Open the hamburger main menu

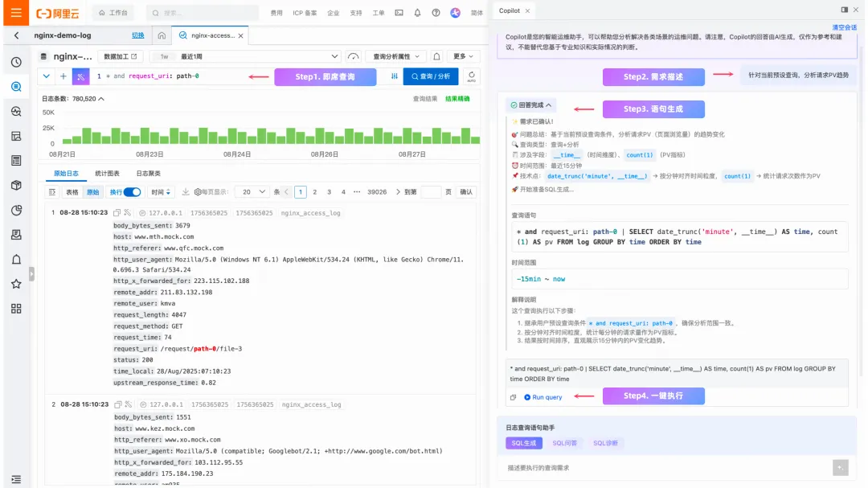pyautogui.click(x=16, y=13)
